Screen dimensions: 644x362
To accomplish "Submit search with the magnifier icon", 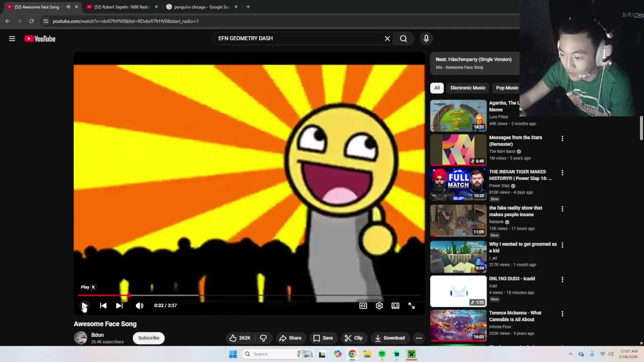I will tap(404, 39).
